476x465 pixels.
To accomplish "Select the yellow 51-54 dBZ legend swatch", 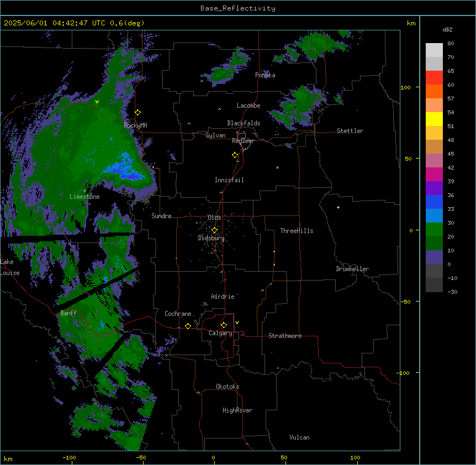I will coord(434,119).
